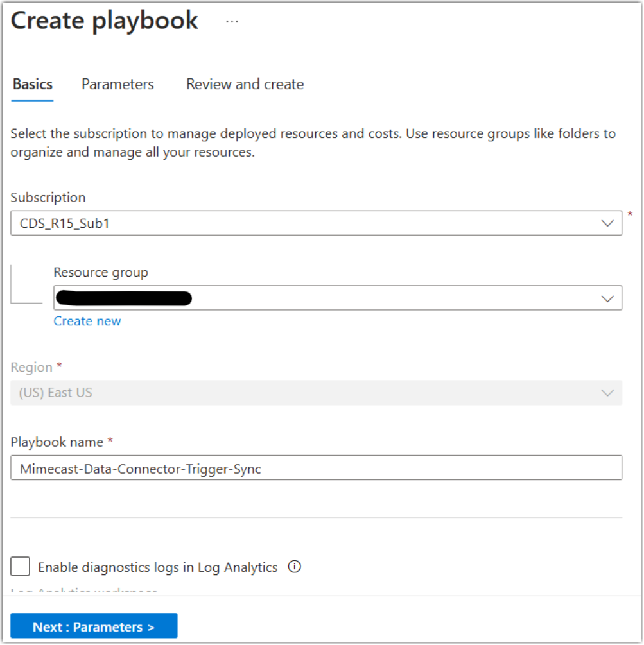
Task: Click the 'Enable diagnostics logs in Log Analytics' label
Action: pos(157,567)
